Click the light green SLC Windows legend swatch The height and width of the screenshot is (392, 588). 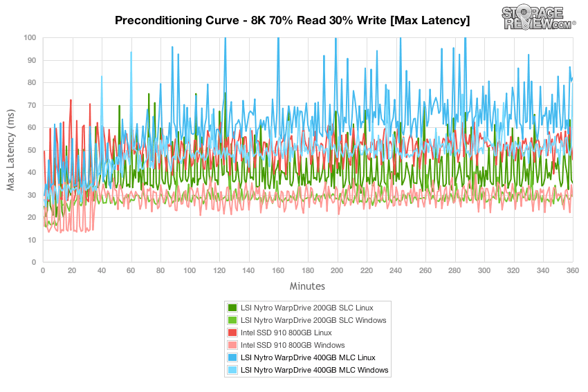(232, 320)
